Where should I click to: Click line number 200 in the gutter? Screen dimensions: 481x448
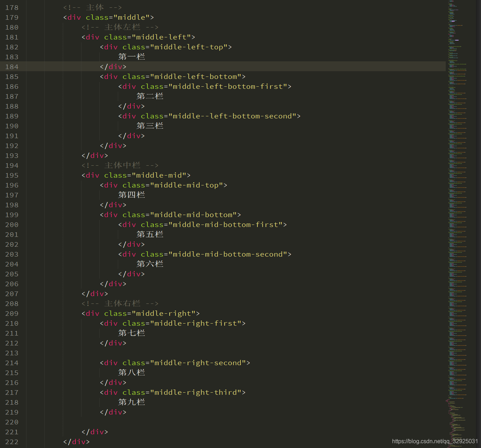[x=12, y=225]
